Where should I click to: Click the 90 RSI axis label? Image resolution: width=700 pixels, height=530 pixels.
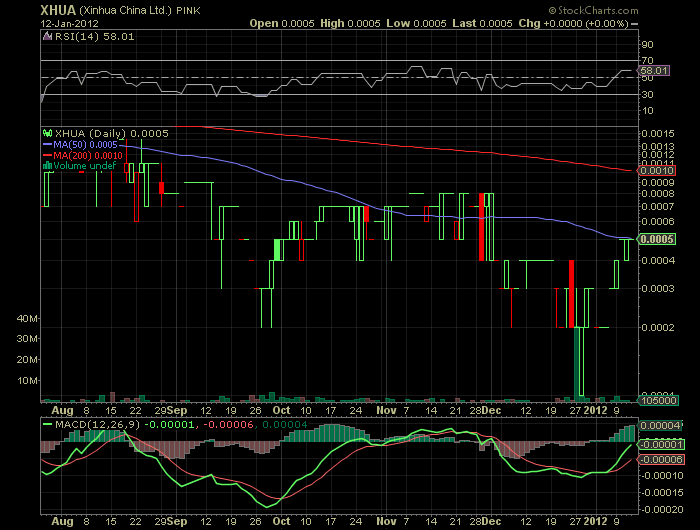tap(647, 44)
